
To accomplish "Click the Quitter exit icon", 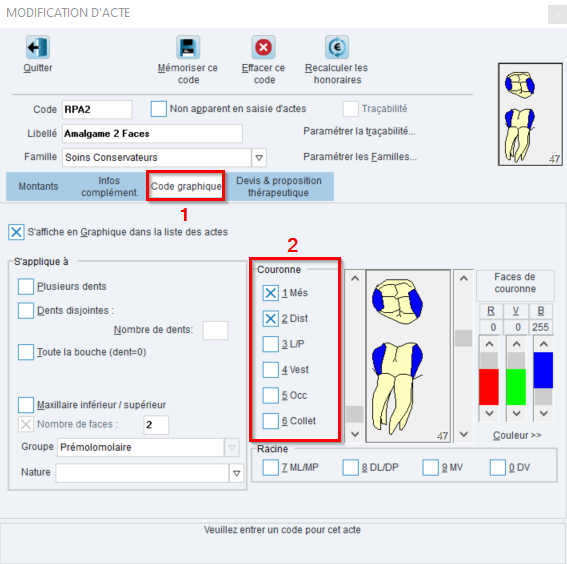I will pos(38,47).
